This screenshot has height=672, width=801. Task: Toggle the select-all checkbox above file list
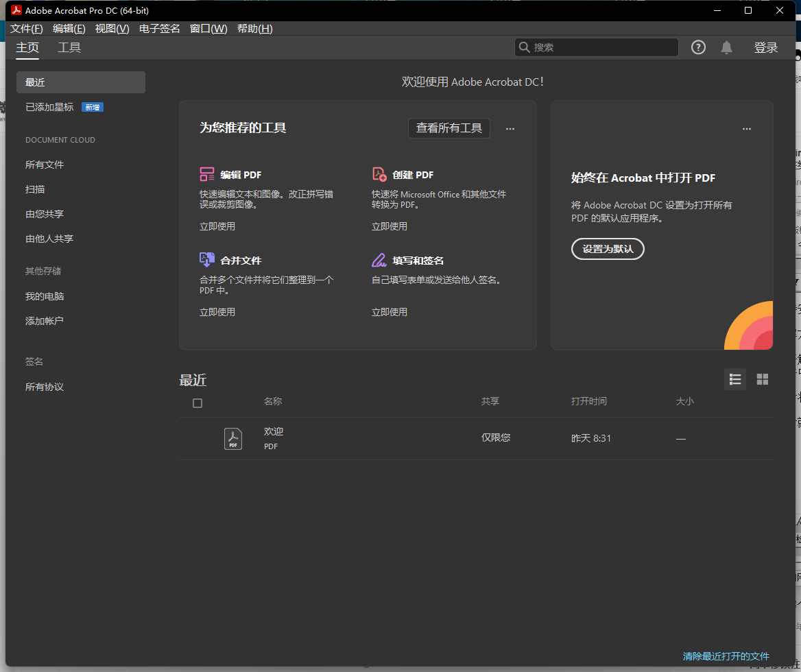(198, 403)
